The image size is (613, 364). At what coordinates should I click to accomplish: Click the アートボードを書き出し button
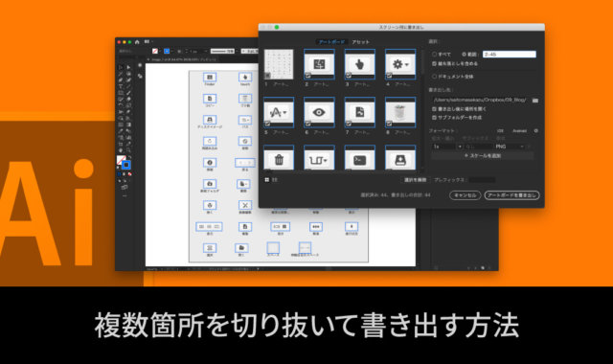point(511,195)
